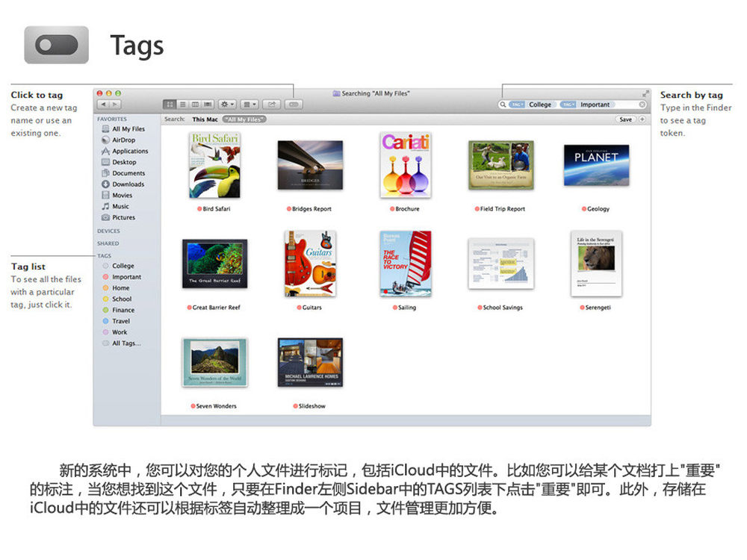747x560 pixels.
Task: Select the Planet Geology thumbnail
Action: pos(596,165)
